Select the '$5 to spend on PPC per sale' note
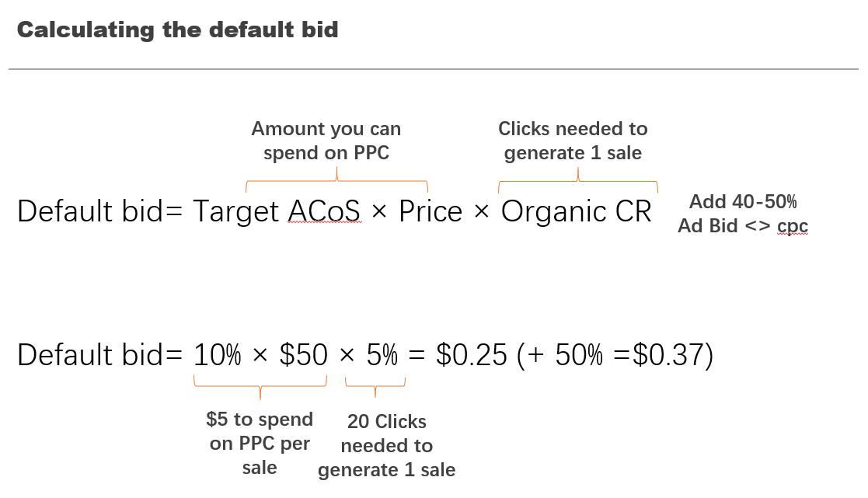The height and width of the screenshot is (498, 868). click(x=260, y=443)
